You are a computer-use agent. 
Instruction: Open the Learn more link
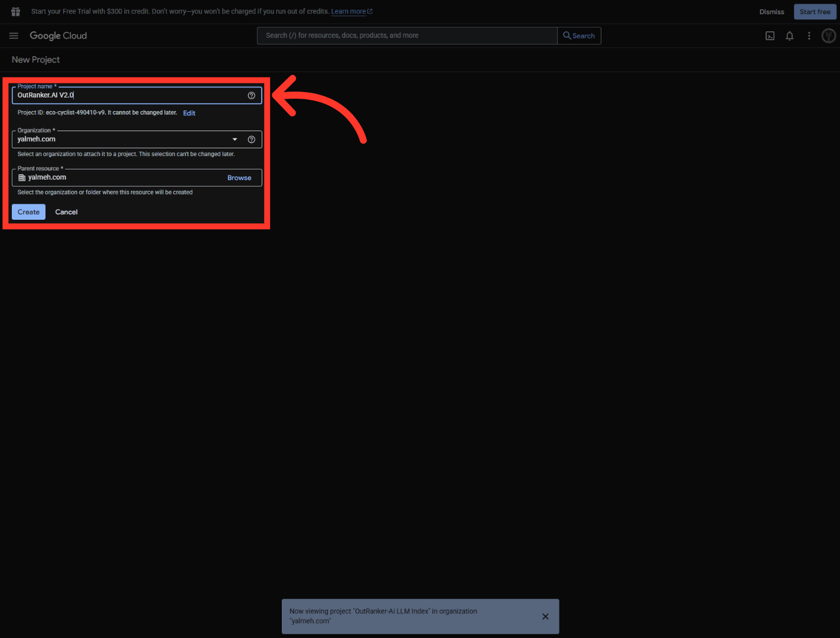[x=351, y=12]
